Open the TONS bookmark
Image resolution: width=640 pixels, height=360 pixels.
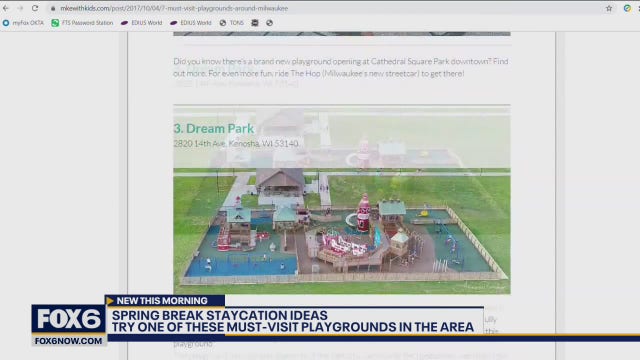[x=231, y=23]
